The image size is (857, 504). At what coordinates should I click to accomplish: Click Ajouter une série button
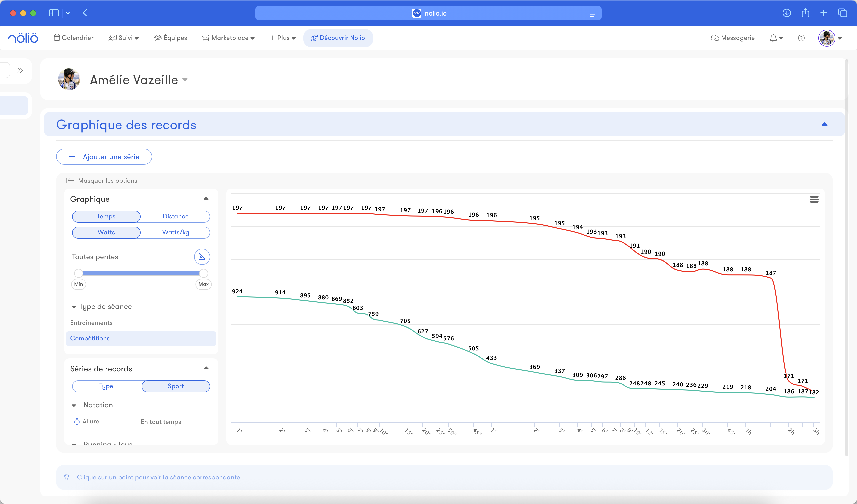coord(104,157)
